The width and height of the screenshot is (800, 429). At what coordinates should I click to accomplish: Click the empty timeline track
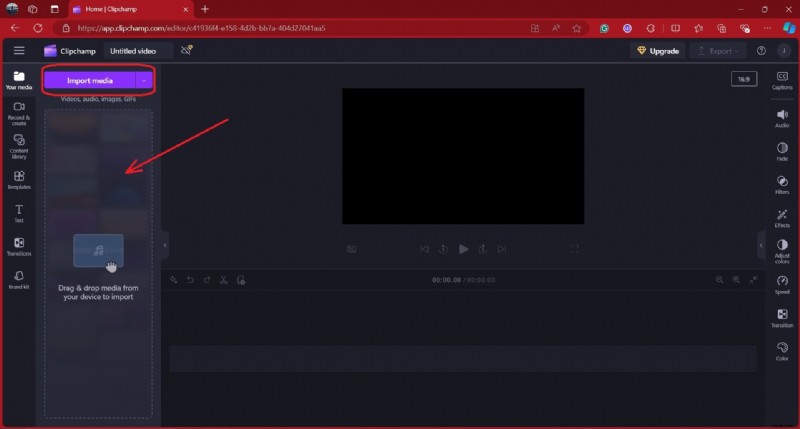pos(462,359)
